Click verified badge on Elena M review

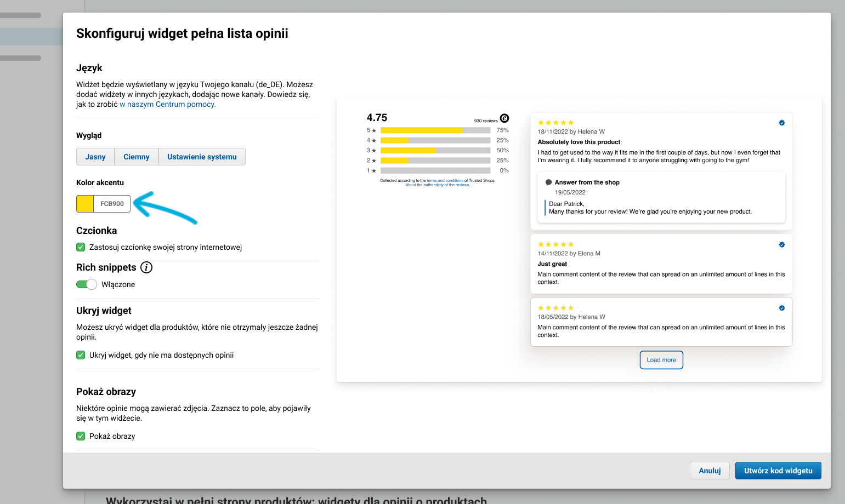coord(782,245)
